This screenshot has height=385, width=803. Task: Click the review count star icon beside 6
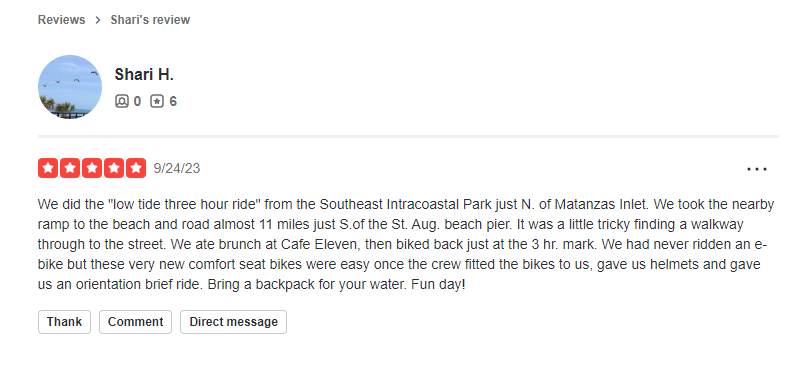pyautogui.click(x=157, y=101)
